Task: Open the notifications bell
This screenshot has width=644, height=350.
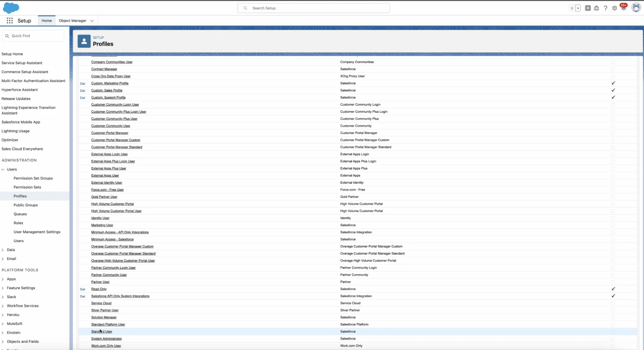Action: coord(623,8)
